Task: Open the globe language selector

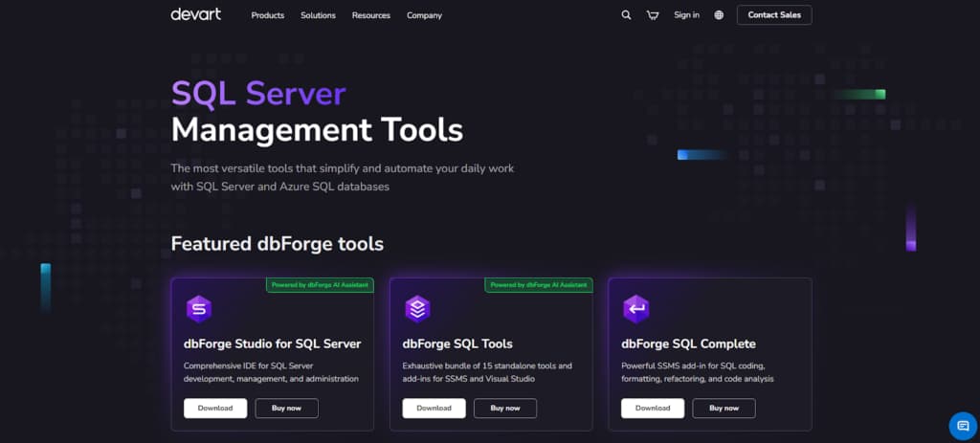Action: pos(719,15)
